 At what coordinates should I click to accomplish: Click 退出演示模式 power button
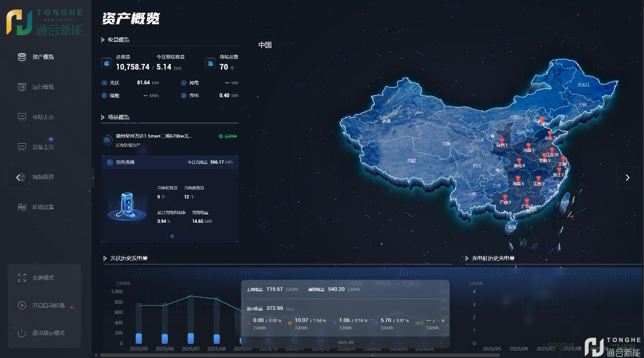[x=21, y=333]
